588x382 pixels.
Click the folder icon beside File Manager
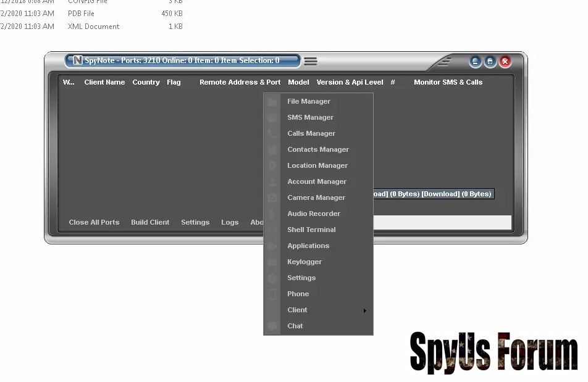point(272,102)
